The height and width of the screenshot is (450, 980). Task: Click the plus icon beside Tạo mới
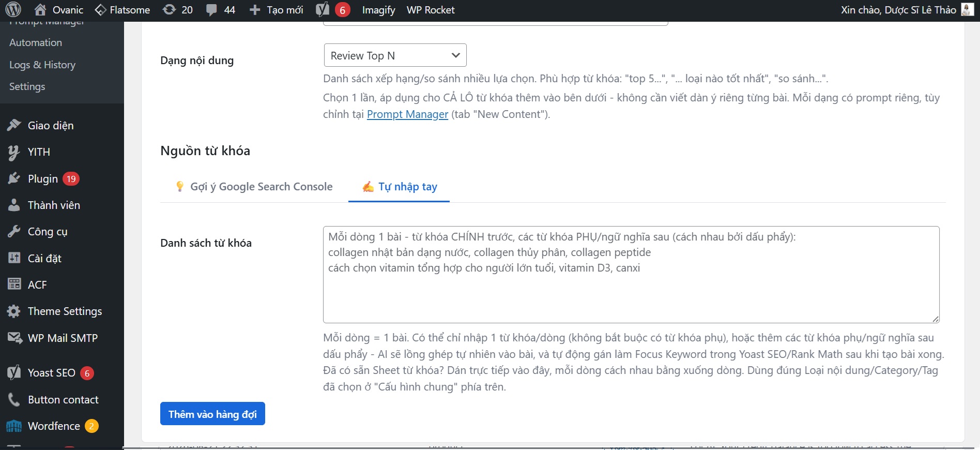(255, 10)
